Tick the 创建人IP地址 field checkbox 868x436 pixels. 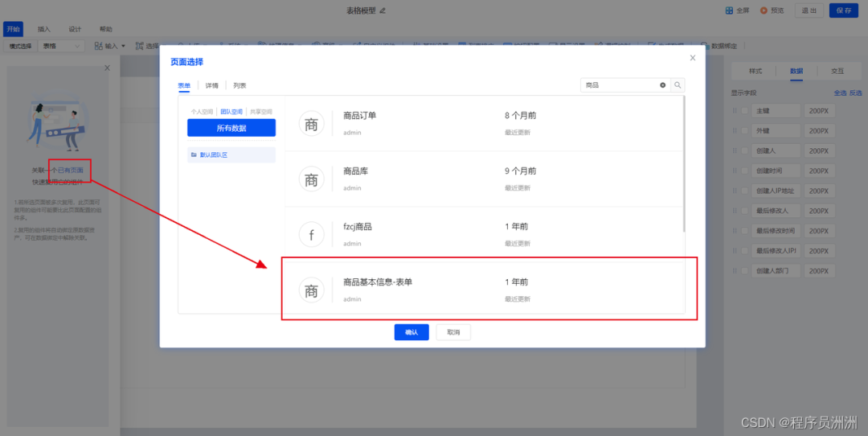pos(744,191)
